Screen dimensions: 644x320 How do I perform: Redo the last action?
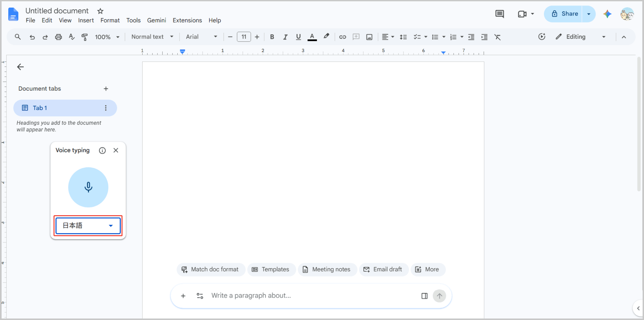click(x=45, y=37)
